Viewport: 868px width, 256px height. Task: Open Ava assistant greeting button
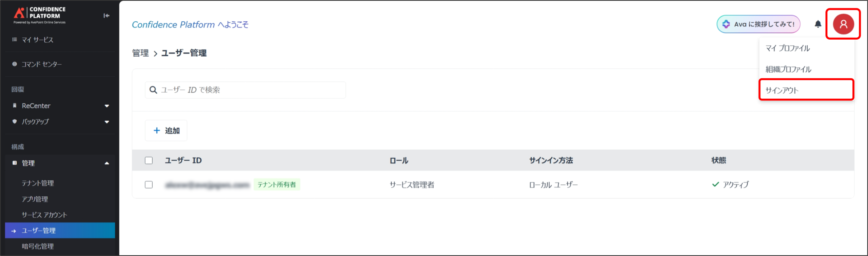coord(758,24)
